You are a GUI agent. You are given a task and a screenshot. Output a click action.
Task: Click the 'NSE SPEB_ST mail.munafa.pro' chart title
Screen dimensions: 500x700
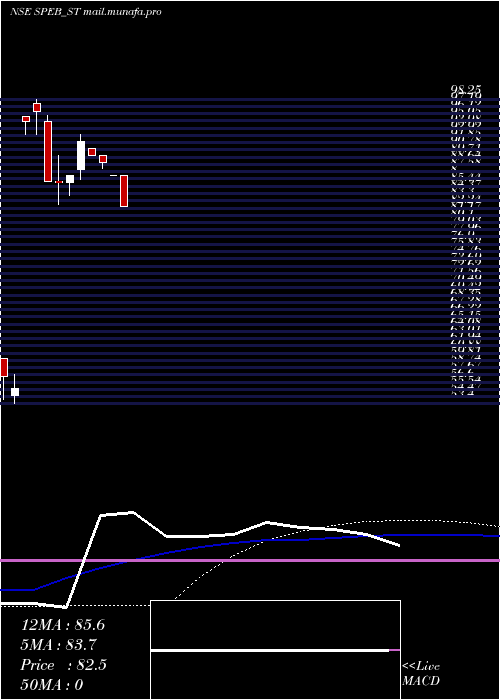86,12
